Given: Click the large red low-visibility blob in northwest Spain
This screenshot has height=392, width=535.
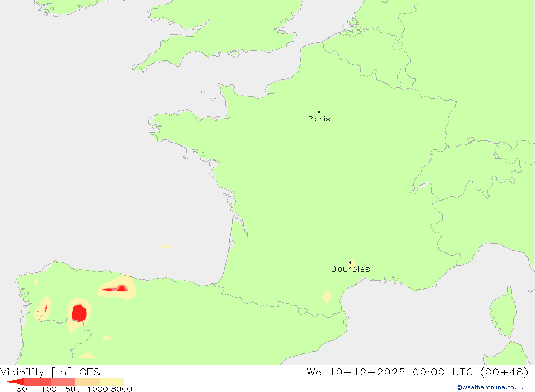Looking at the screenshot, I should [79, 313].
